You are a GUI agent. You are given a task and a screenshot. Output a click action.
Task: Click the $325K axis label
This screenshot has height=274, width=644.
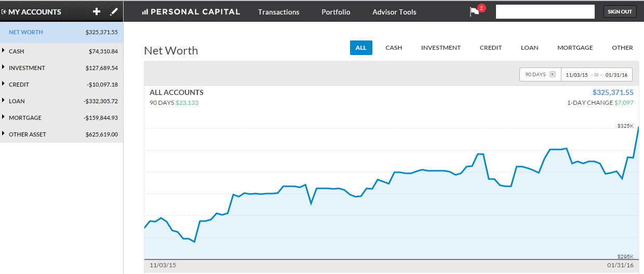625,126
